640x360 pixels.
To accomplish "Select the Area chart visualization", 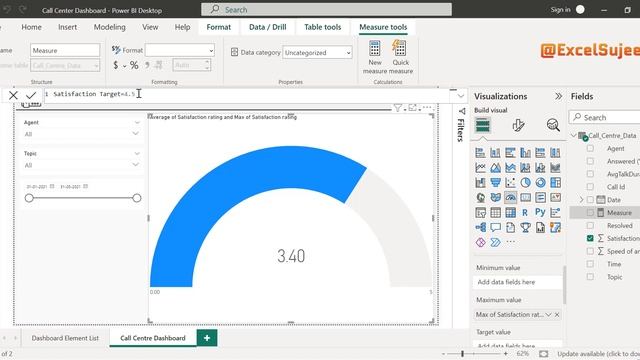I will (x=496, y=168).
